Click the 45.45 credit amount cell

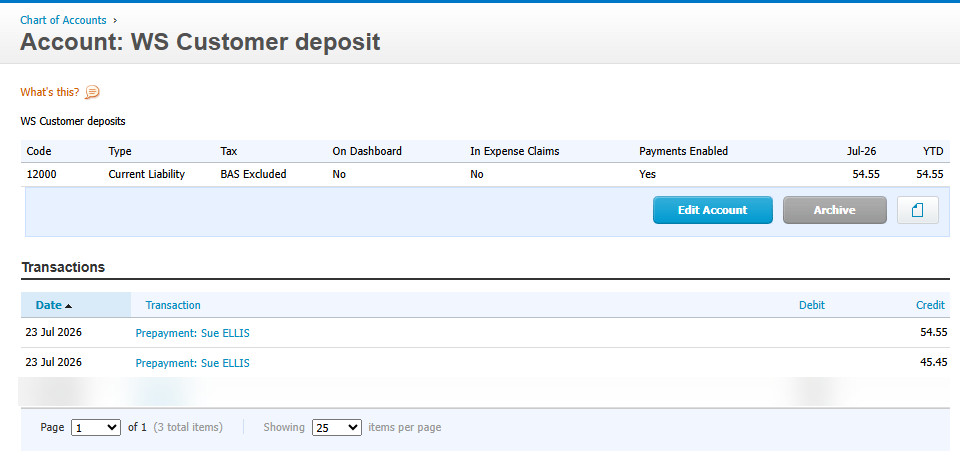point(934,362)
